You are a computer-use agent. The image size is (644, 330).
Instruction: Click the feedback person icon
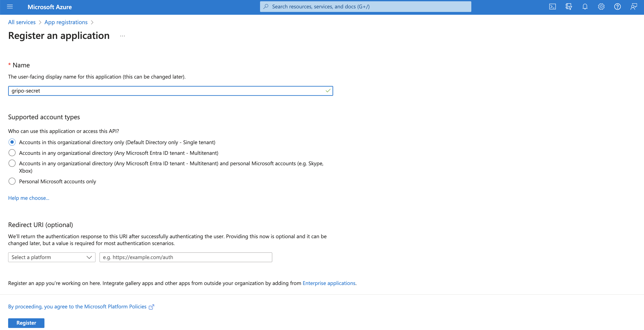click(634, 7)
